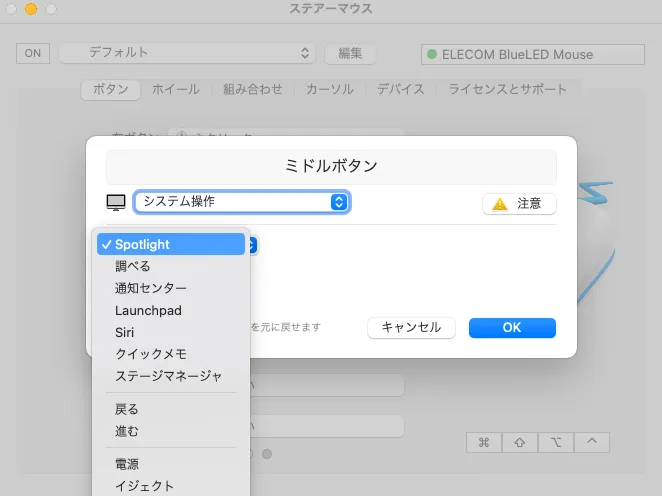This screenshot has width=662, height=496.
Task: Click the Option (⌥) modifier key button
Action: tap(556, 442)
